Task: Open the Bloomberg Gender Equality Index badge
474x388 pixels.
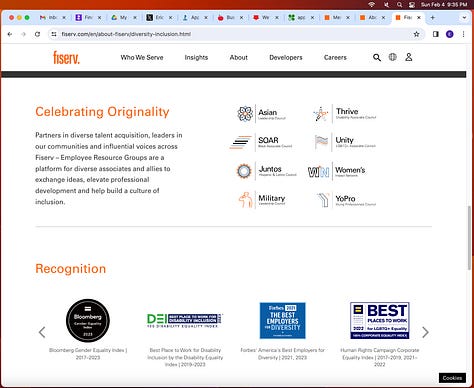Action: click(88, 320)
